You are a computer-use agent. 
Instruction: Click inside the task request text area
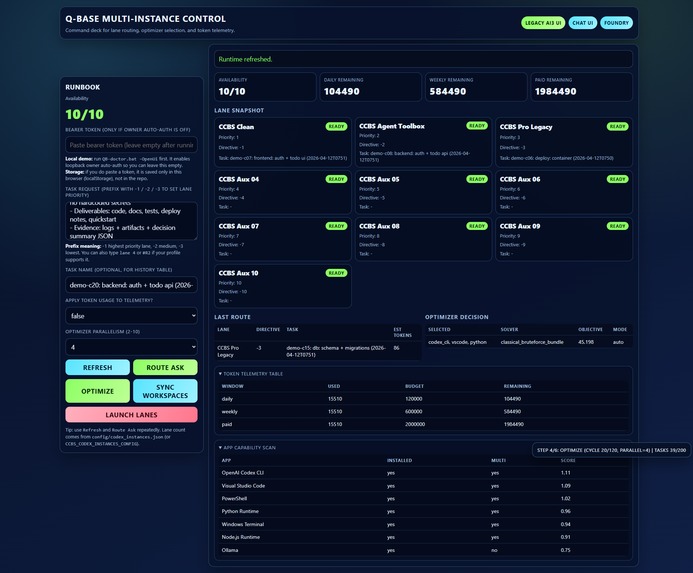tap(131, 221)
